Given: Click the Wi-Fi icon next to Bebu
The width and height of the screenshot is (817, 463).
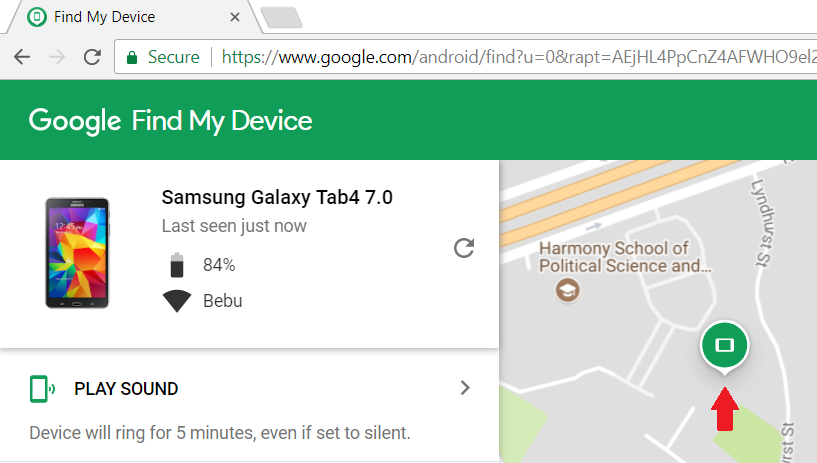Looking at the screenshot, I should pos(177,301).
